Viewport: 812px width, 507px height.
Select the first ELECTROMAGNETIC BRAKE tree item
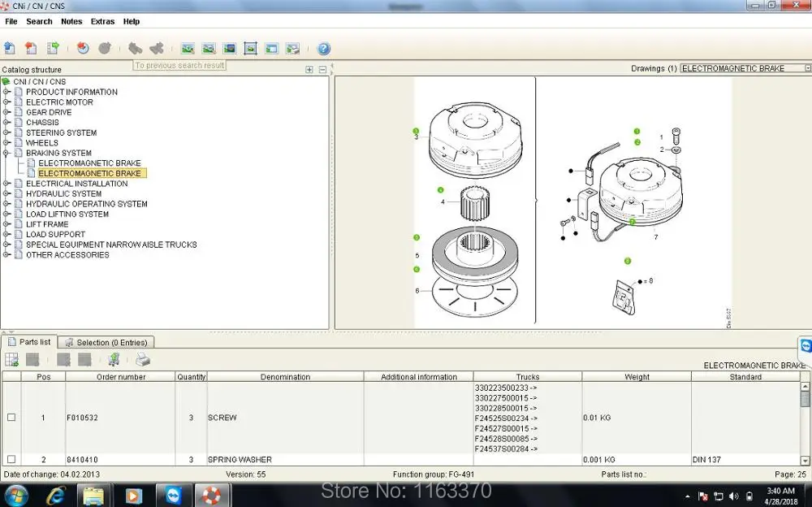(x=89, y=162)
